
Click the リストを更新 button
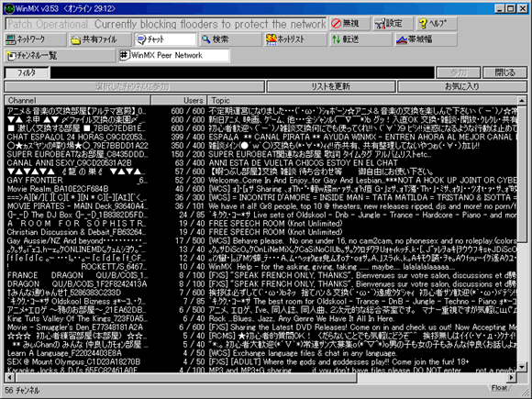coord(331,86)
